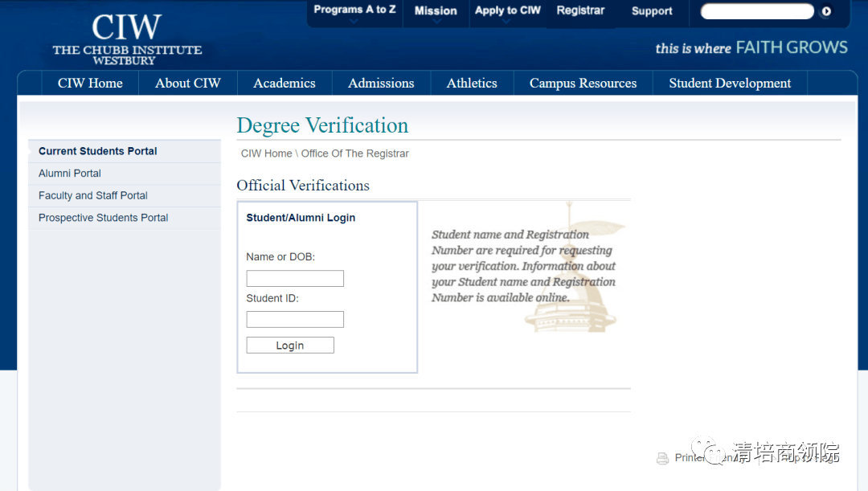Open the Support top menu item

(652, 11)
